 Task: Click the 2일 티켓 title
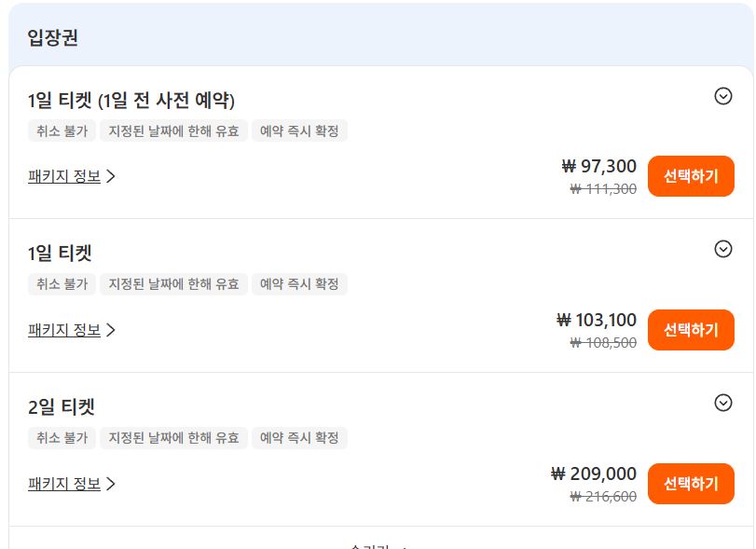click(62, 407)
